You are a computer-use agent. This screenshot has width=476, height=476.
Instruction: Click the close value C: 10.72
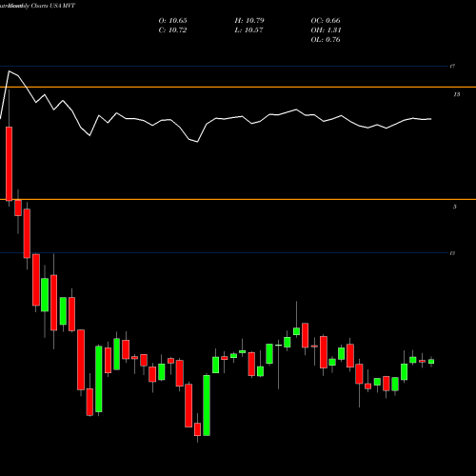(x=172, y=30)
